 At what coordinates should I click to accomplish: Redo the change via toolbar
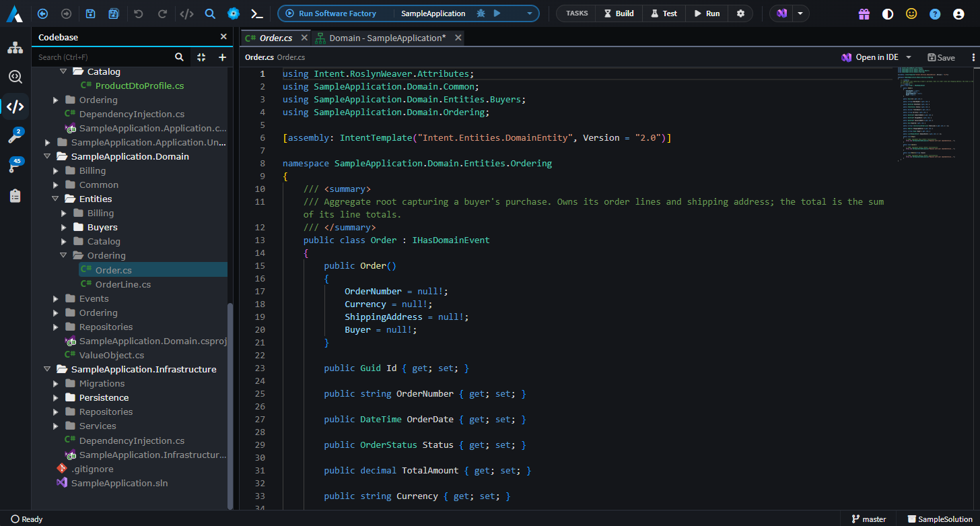(162, 13)
